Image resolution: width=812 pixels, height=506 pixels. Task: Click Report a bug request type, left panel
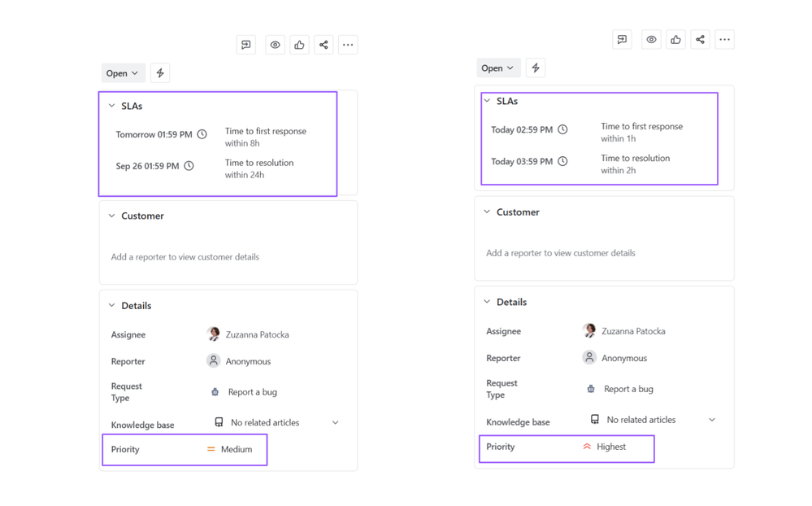(x=253, y=392)
